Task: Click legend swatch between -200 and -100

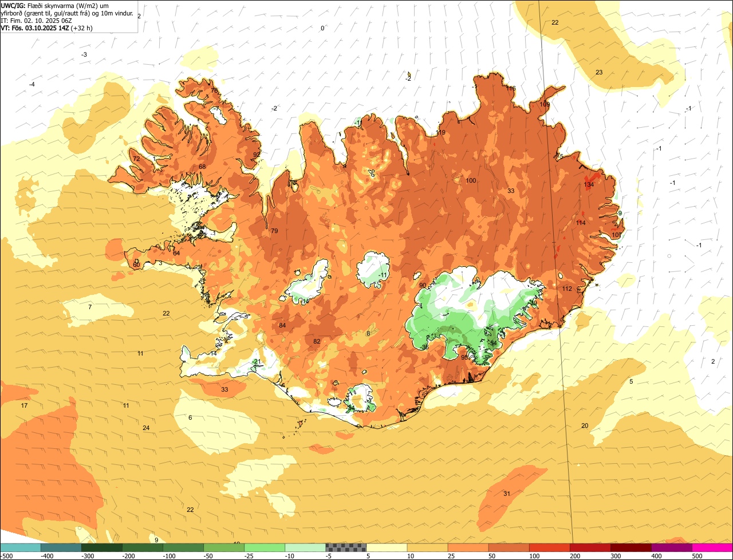Action: click(x=142, y=547)
